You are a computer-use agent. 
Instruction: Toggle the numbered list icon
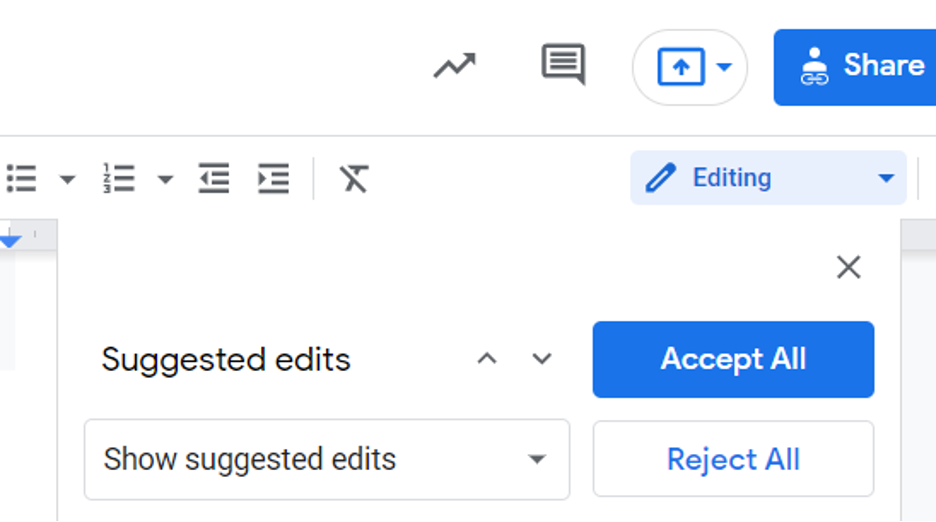119,178
